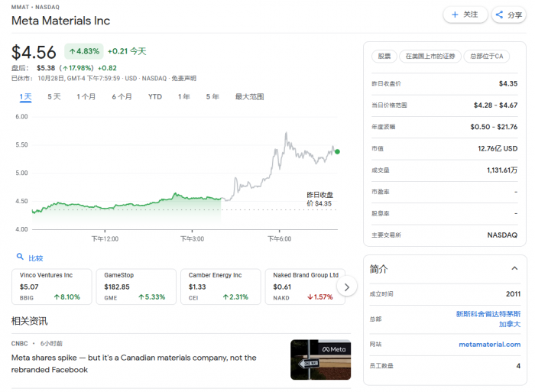
Task: Click the 股票 filter chip
Action: pos(384,56)
